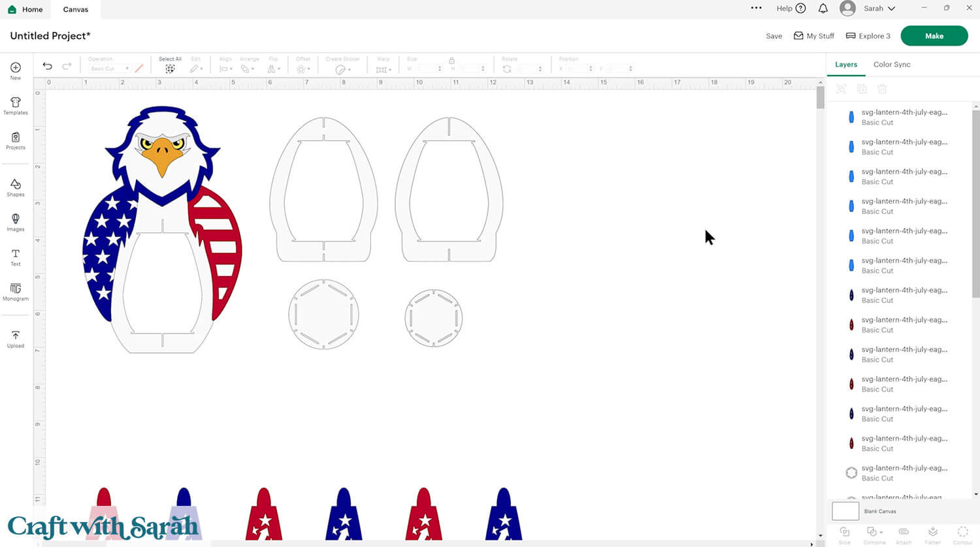Toggle the size aspect ratio lock
Viewport: 980px width, 547px height.
pyautogui.click(x=451, y=60)
